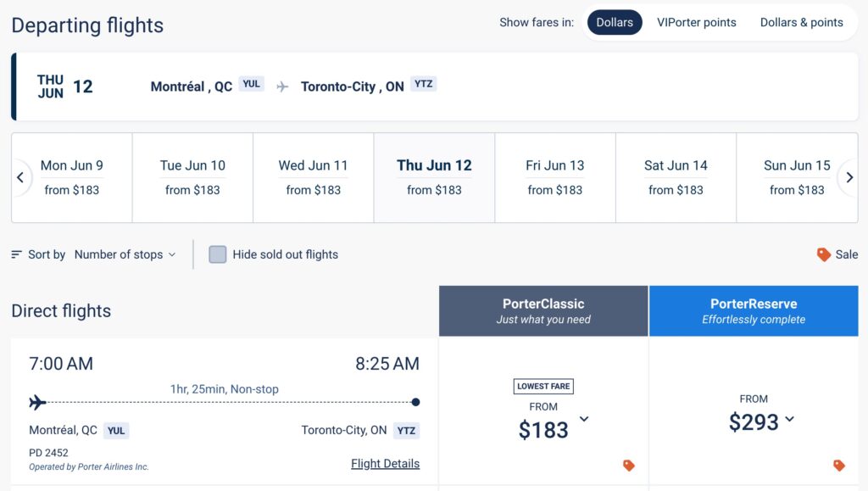
Task: Open the Number of stops sort dropdown
Action: [x=125, y=254]
